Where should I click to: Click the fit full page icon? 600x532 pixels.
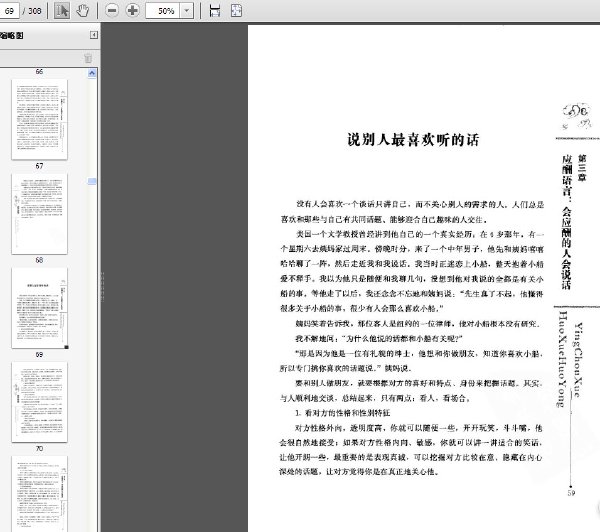[236, 10]
